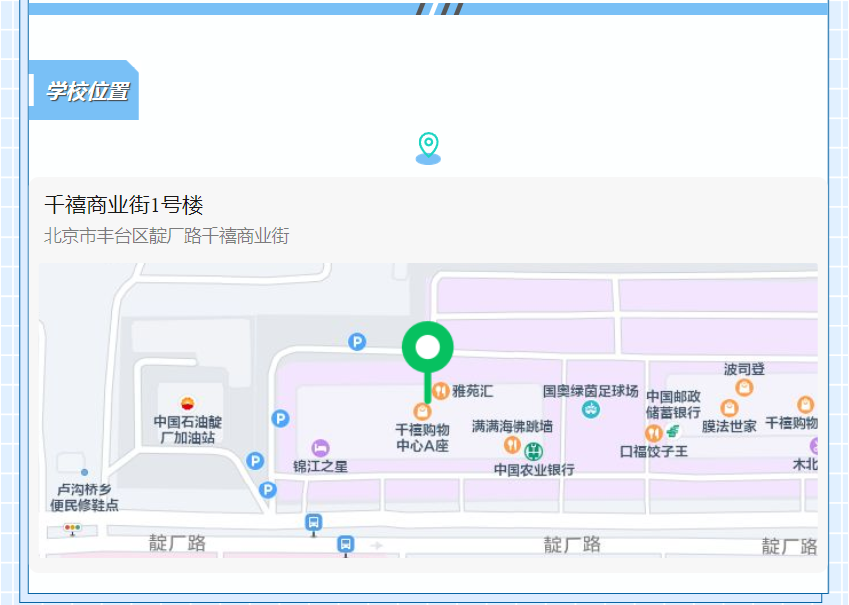Click the teal location pin above the address card
The height and width of the screenshot is (605, 849).
pos(428,148)
